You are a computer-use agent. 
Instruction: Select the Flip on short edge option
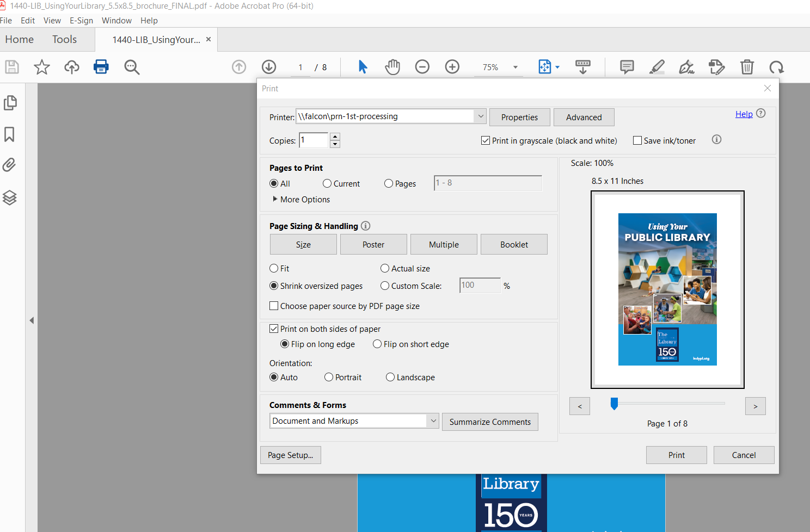pyautogui.click(x=377, y=344)
